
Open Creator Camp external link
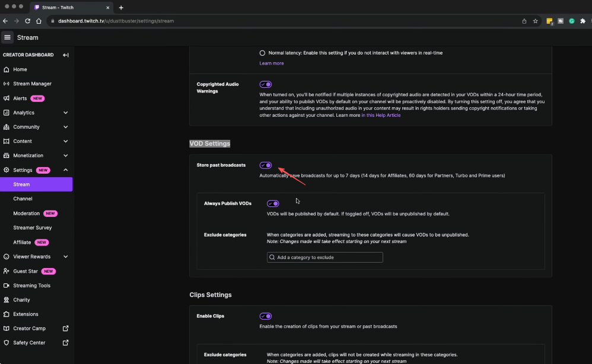tap(30, 328)
